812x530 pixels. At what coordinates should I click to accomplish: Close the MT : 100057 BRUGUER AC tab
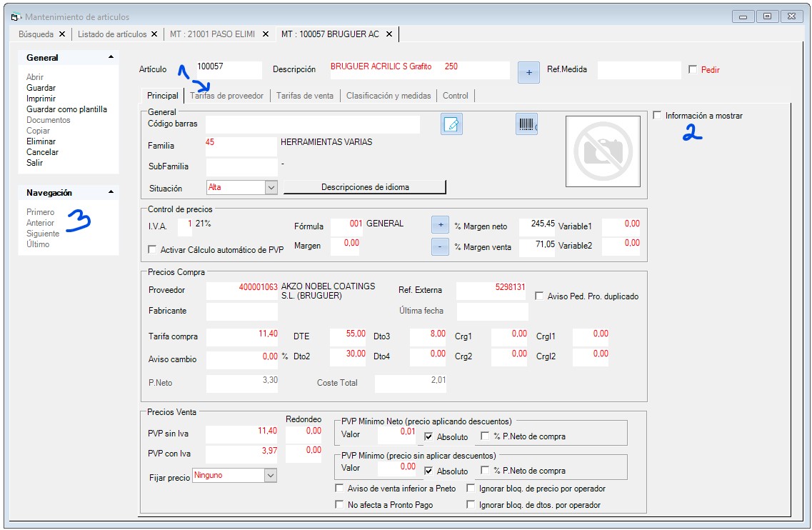(389, 34)
